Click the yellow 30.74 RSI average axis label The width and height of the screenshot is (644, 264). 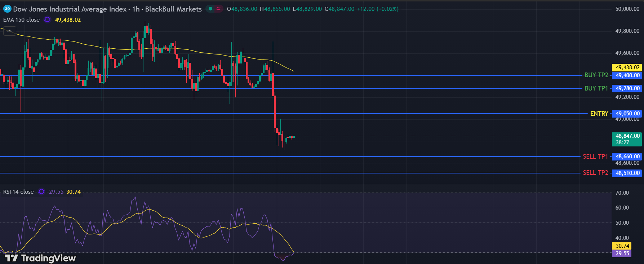(x=622, y=246)
